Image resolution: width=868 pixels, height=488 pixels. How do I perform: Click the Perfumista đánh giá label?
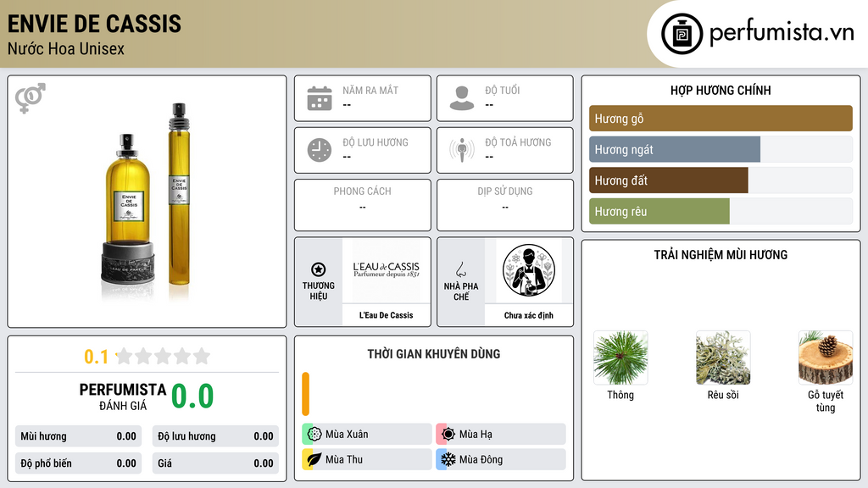point(123,396)
